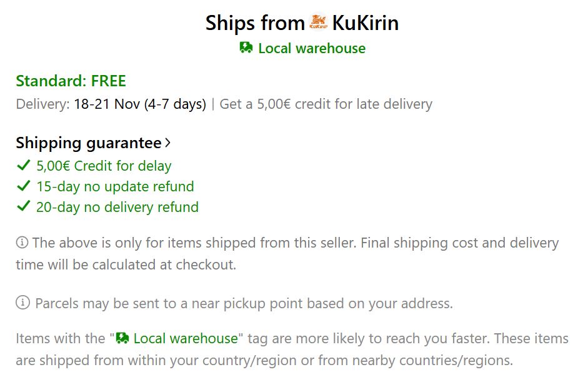Click the Local warehouse label below the title
Image resolution: width=588 pixels, height=387 pixels.
click(x=312, y=48)
